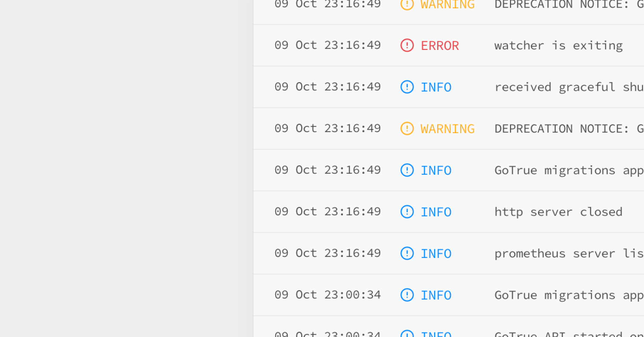Click the timestamp on the prometheus server row
This screenshot has width=644, height=337.
328,253
